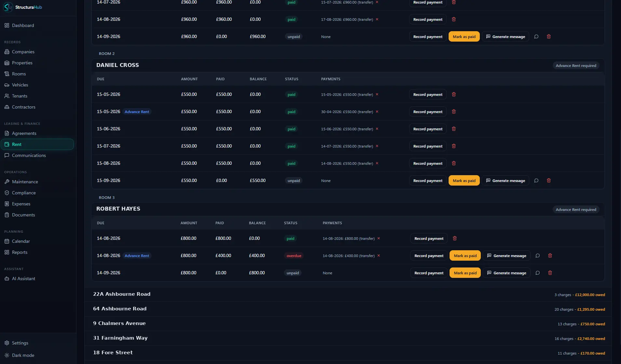
Task: Open comment icon for Robert Hayes 14-09-2026
Action: click(x=538, y=273)
